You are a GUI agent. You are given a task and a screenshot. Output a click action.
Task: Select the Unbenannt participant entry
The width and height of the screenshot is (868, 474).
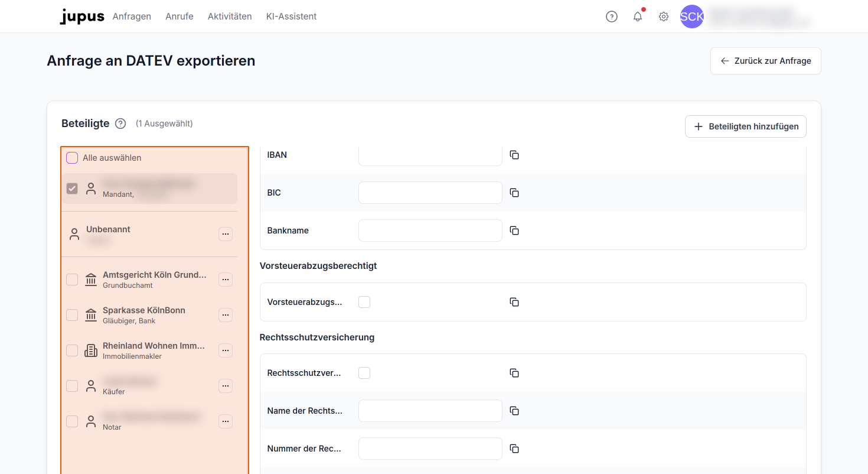tap(150, 234)
